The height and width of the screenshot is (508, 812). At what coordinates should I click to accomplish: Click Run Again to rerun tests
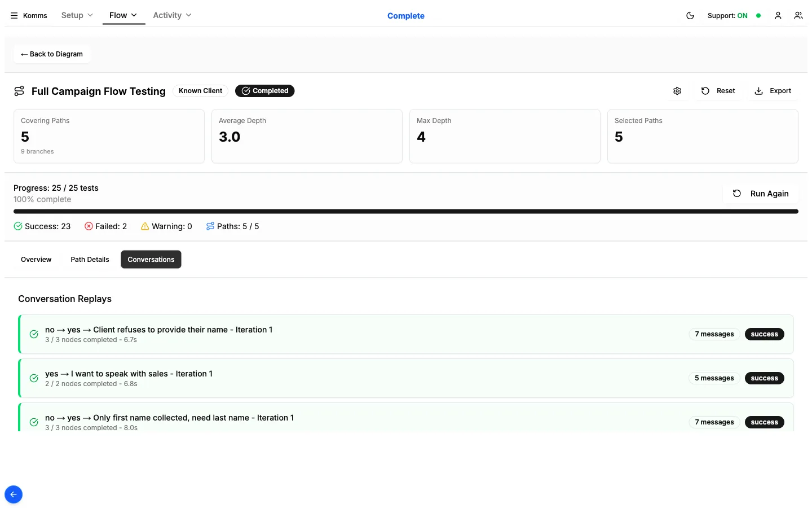tap(760, 194)
